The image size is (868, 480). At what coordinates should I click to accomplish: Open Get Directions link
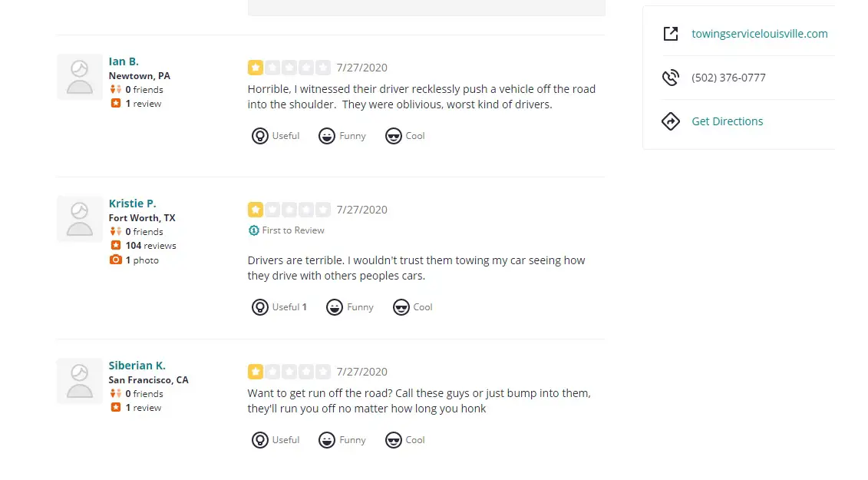727,121
